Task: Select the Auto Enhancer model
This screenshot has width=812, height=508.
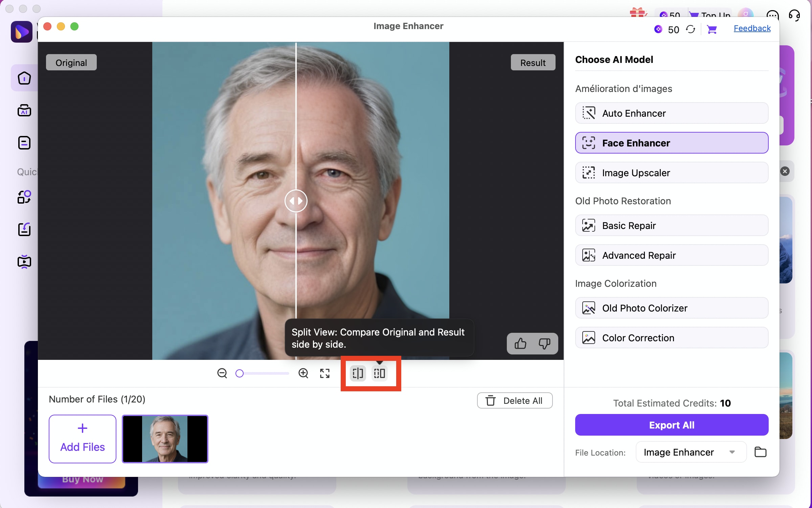Action: 672,113
